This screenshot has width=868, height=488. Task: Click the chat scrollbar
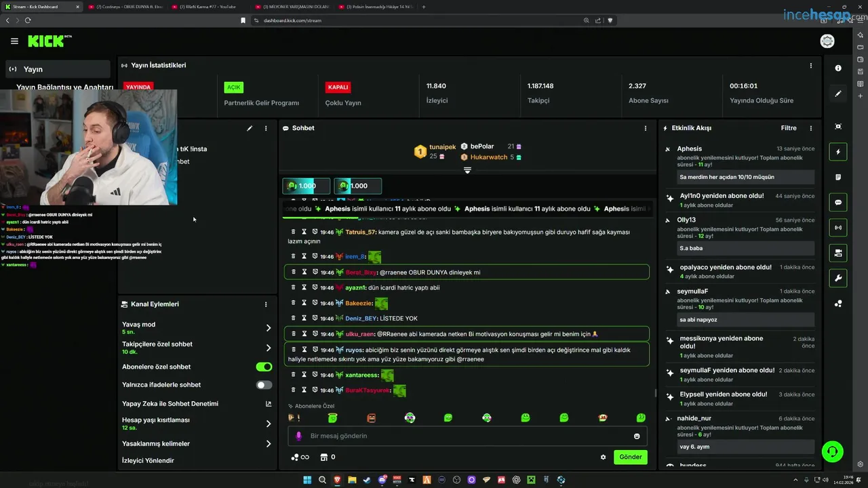pyautogui.click(x=654, y=393)
